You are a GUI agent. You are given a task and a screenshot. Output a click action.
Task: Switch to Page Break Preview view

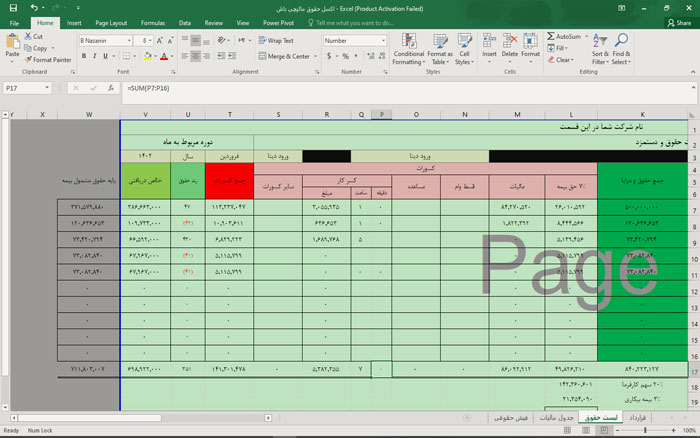tap(604, 430)
